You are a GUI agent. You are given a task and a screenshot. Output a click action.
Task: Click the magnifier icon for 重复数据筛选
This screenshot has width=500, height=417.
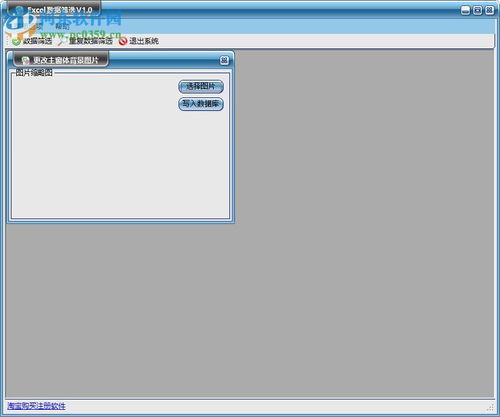pyautogui.click(x=62, y=41)
